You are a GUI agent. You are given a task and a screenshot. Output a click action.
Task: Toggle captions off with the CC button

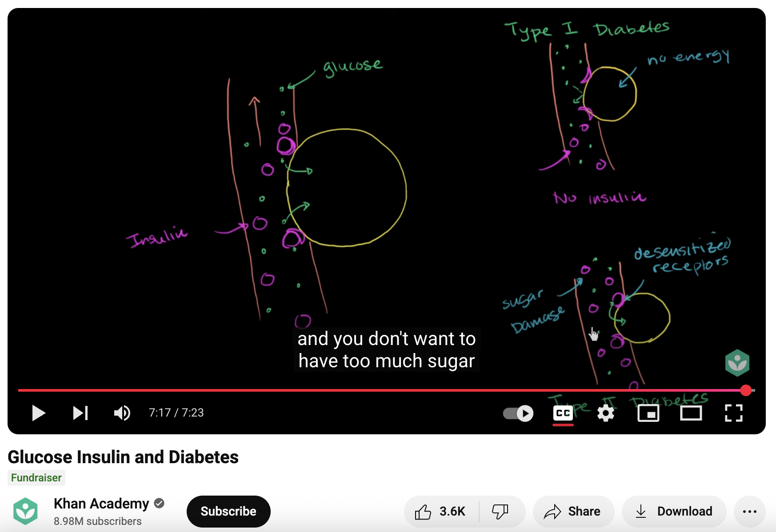point(563,413)
